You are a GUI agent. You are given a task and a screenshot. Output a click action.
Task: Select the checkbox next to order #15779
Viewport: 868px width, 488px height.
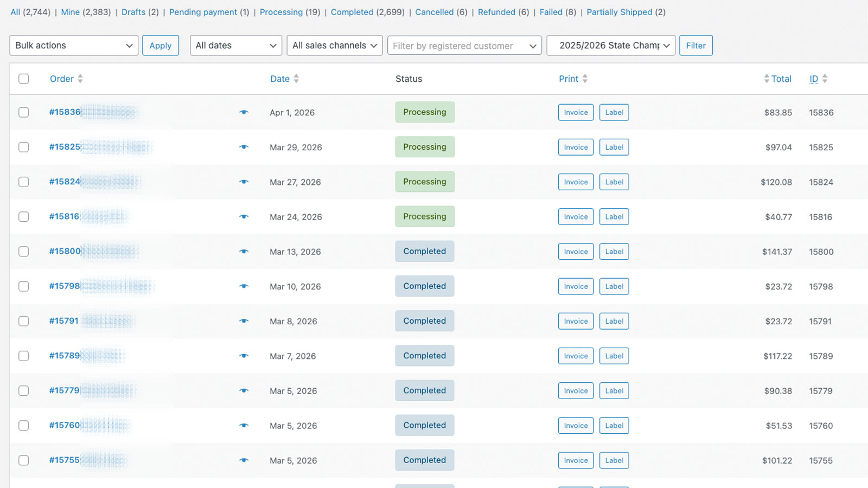tap(23, 390)
